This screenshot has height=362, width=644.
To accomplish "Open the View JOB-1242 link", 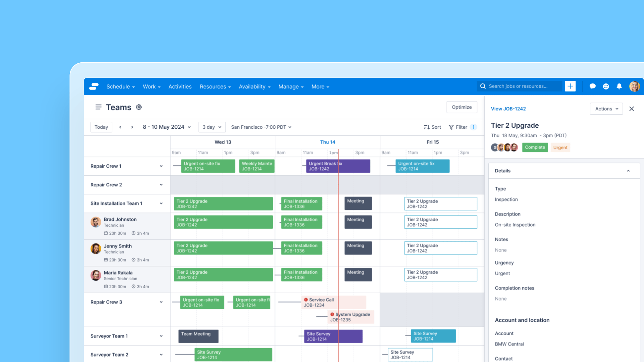I will (508, 109).
